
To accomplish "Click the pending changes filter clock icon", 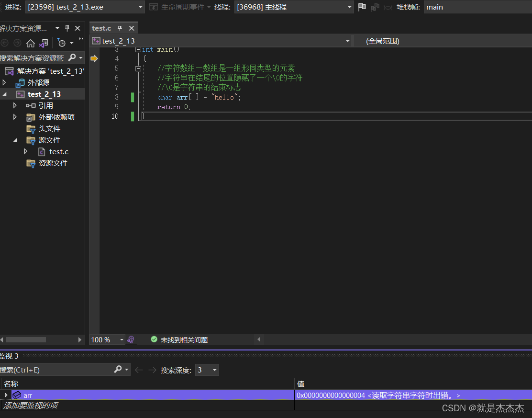I will tap(61, 43).
